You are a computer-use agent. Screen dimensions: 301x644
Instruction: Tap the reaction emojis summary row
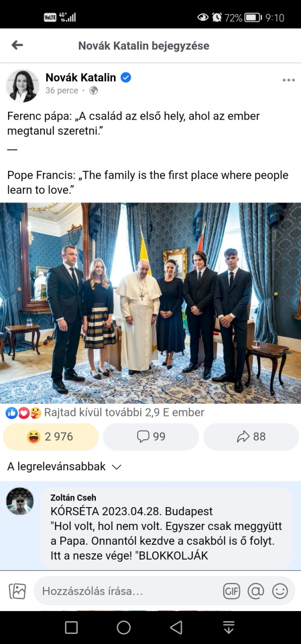tap(105, 413)
